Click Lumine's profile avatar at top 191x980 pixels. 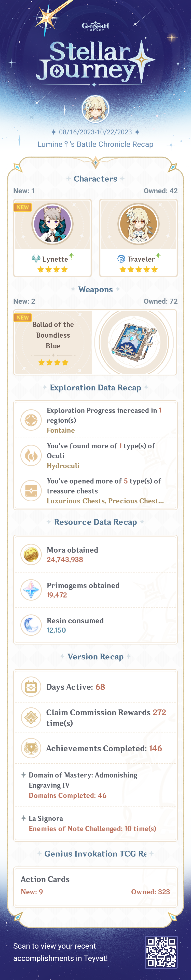point(96,110)
